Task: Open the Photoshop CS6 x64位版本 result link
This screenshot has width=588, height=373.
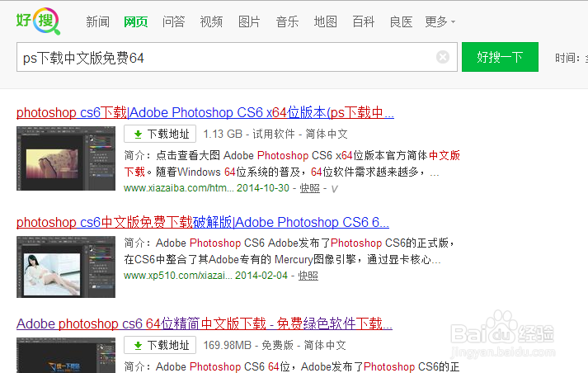Action: click(x=205, y=112)
